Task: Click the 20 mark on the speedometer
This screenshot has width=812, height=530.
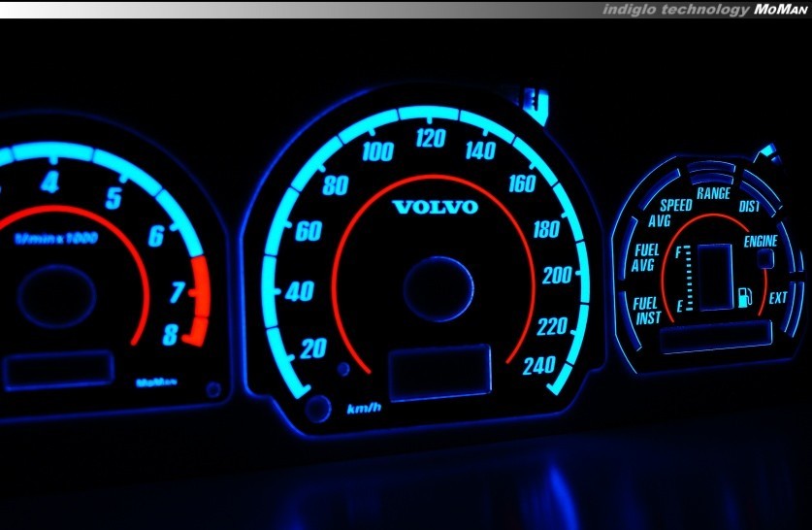Action: [313, 348]
